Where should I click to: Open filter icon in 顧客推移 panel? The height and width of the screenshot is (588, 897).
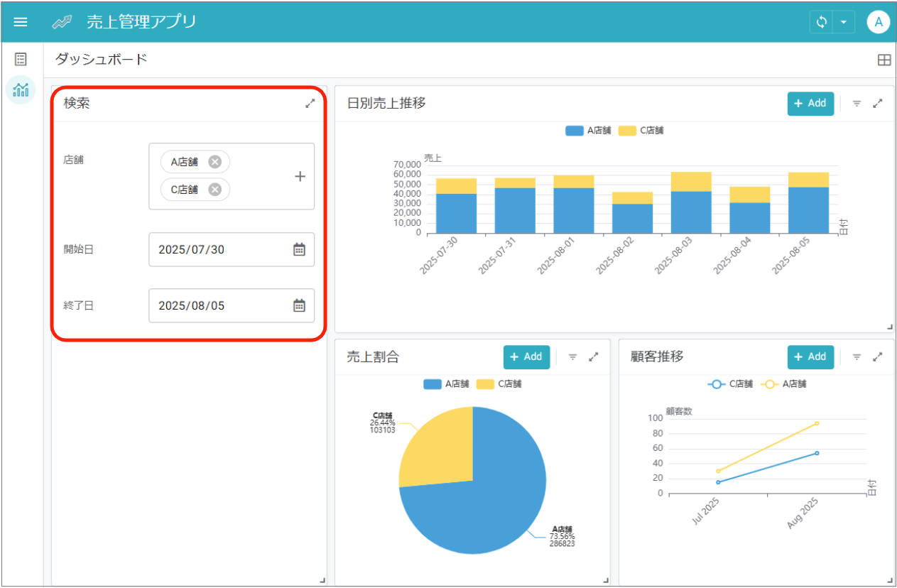[x=857, y=357]
